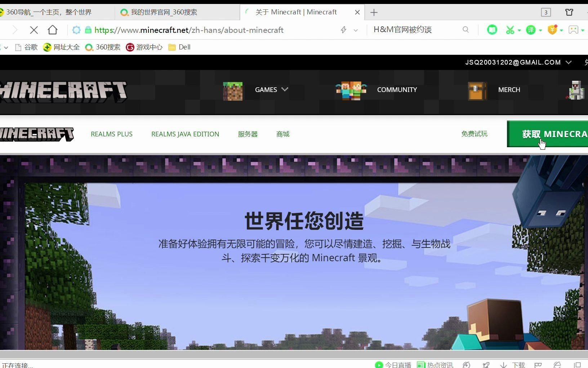
Task: Click the search magnifier icon
Action: tap(465, 30)
